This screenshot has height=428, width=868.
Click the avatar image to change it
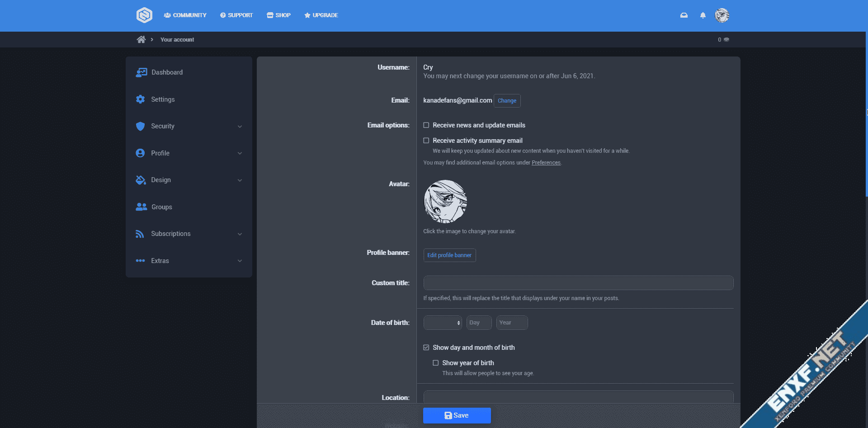(x=445, y=202)
